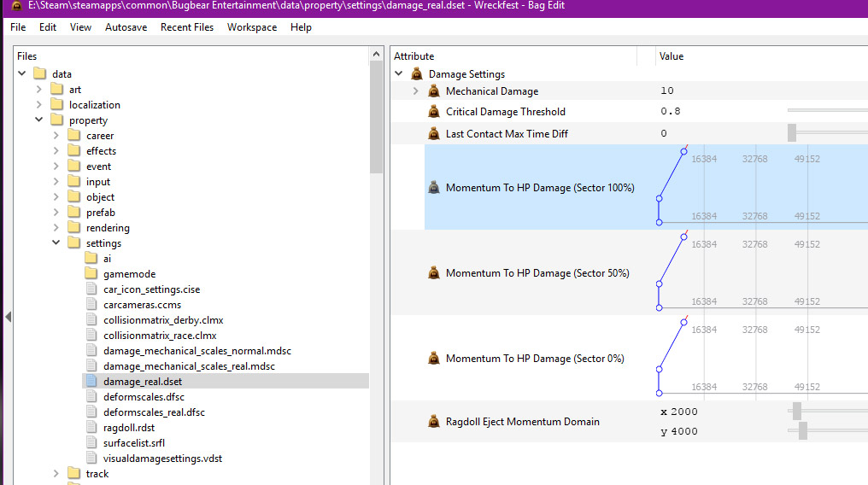Click the file tree scroll up arrow
The image size is (868, 485).
tap(377, 54)
